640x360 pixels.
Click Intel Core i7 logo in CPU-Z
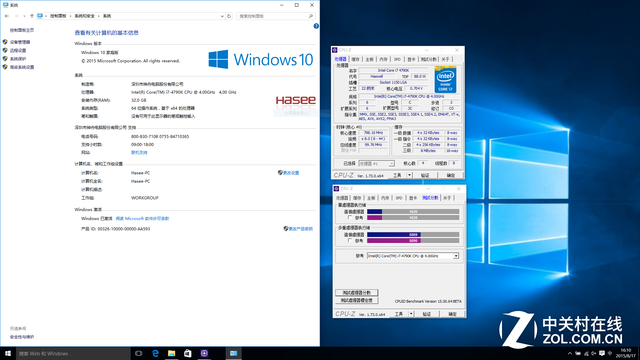click(445, 80)
